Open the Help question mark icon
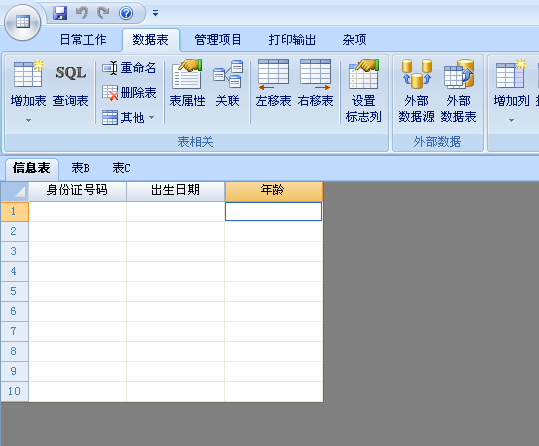Screen dimensions: 539x446 point(126,13)
